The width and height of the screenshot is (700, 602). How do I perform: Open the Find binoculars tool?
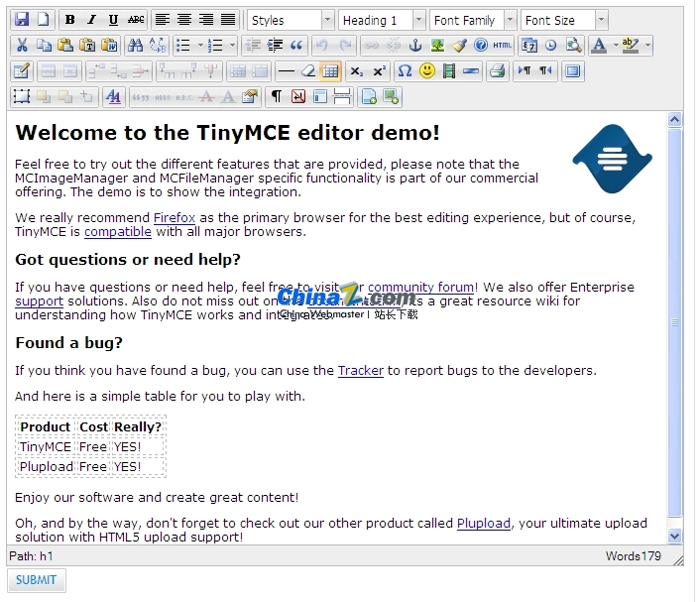[x=135, y=45]
